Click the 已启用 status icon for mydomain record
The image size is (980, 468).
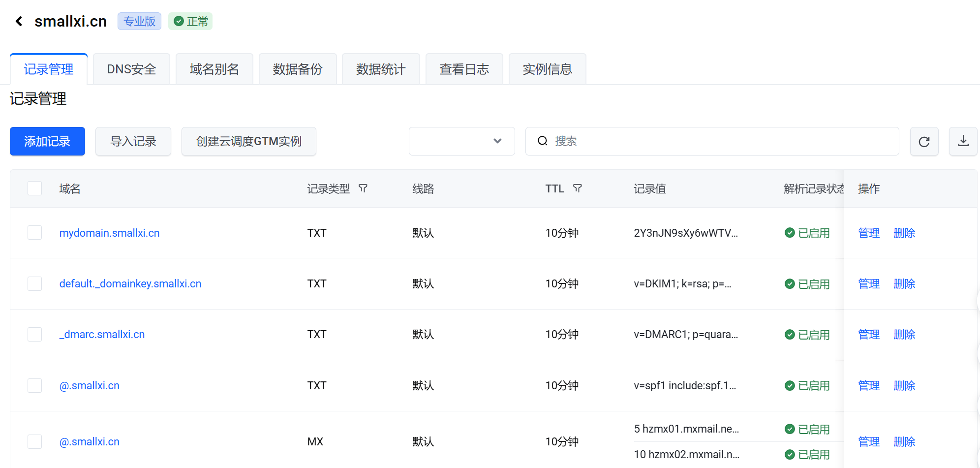(790, 233)
